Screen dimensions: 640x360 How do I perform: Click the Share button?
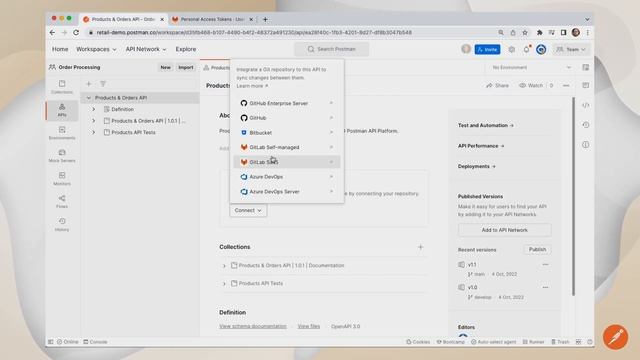click(498, 85)
